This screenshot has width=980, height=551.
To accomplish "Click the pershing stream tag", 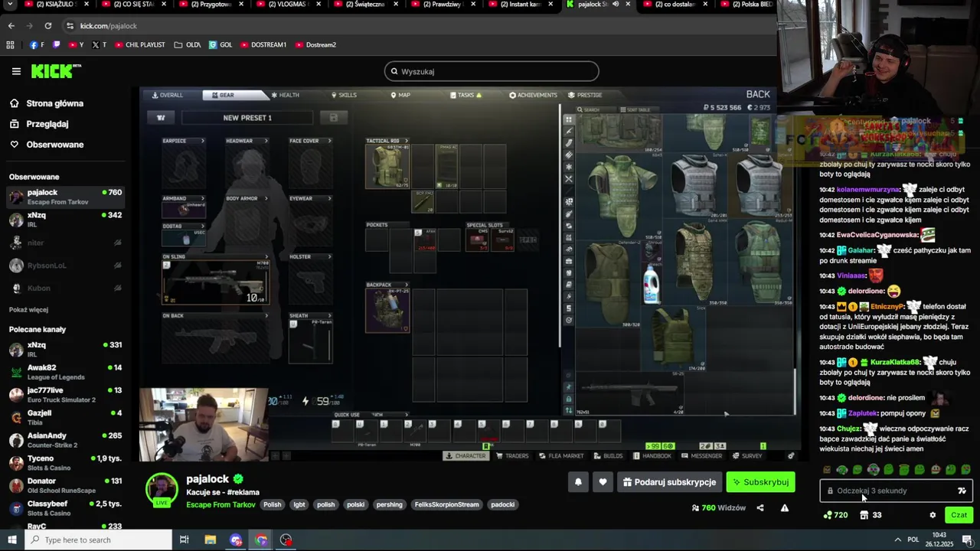I will click(x=390, y=505).
